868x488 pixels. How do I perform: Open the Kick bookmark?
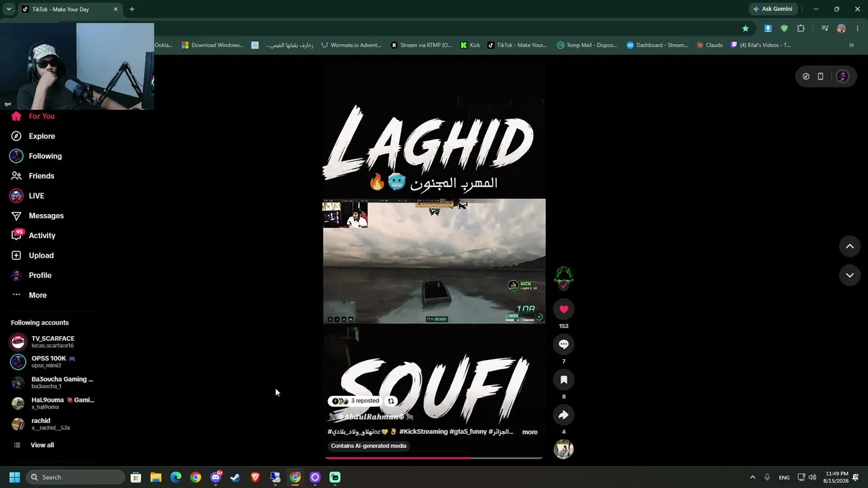[x=470, y=45]
